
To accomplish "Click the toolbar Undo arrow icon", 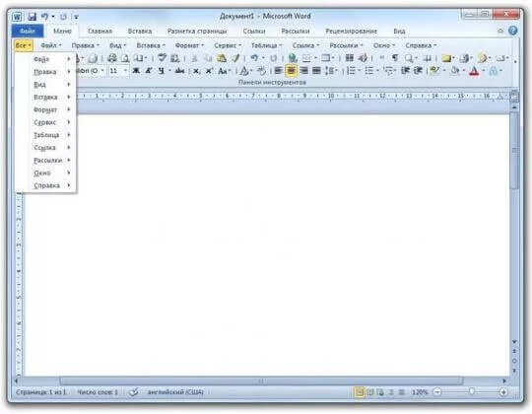I will click(x=254, y=58).
